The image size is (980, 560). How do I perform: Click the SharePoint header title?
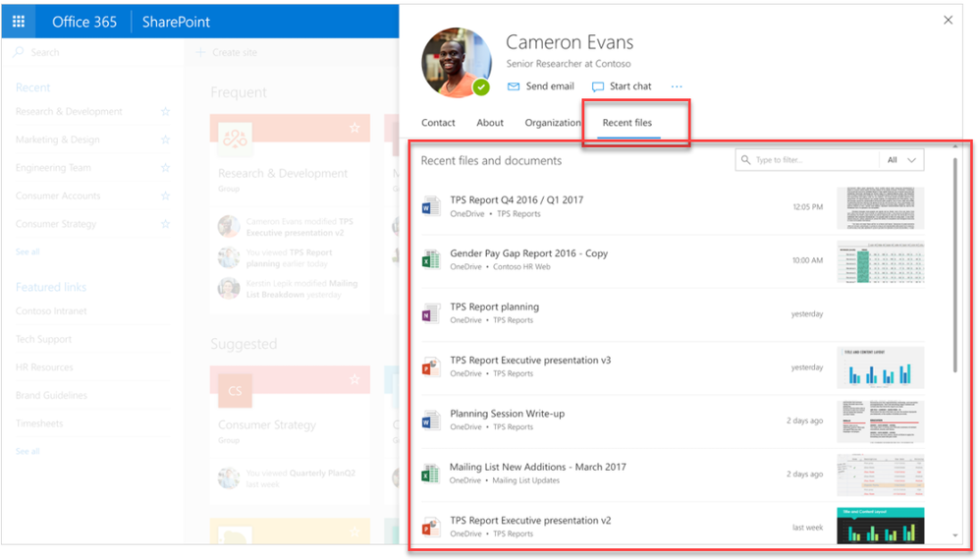point(176,22)
